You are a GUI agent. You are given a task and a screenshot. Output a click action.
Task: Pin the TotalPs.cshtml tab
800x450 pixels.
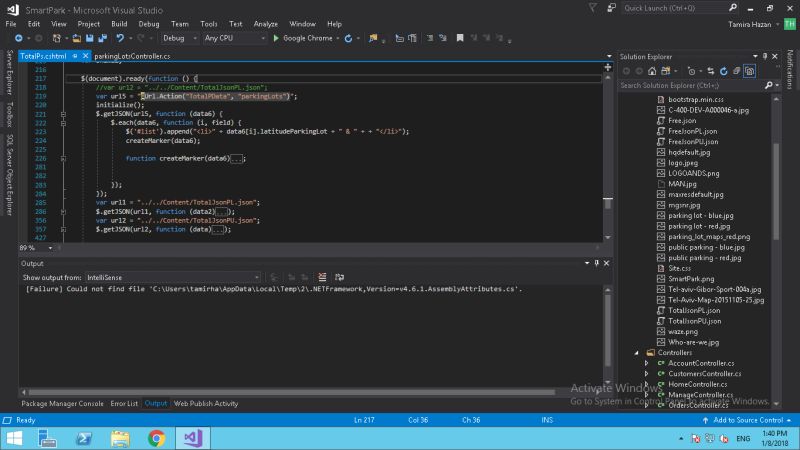[75, 56]
